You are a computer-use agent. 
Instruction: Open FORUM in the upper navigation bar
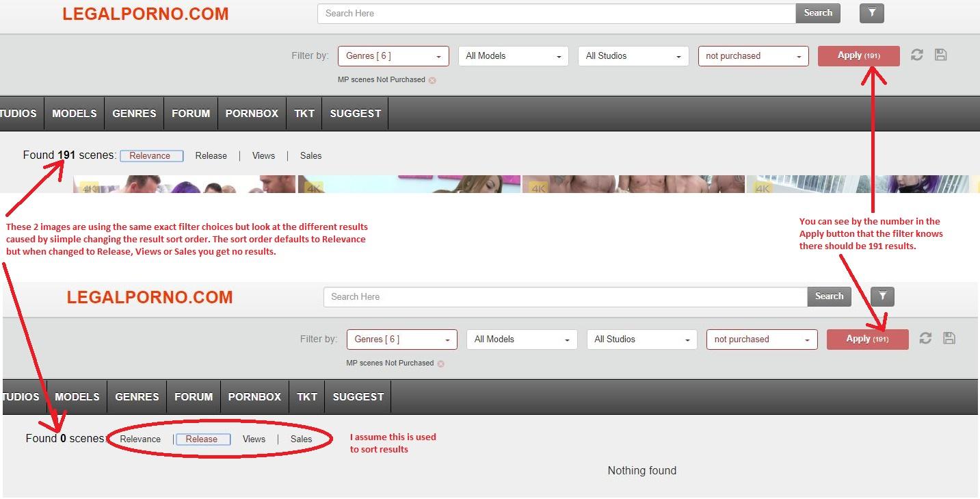tap(191, 114)
